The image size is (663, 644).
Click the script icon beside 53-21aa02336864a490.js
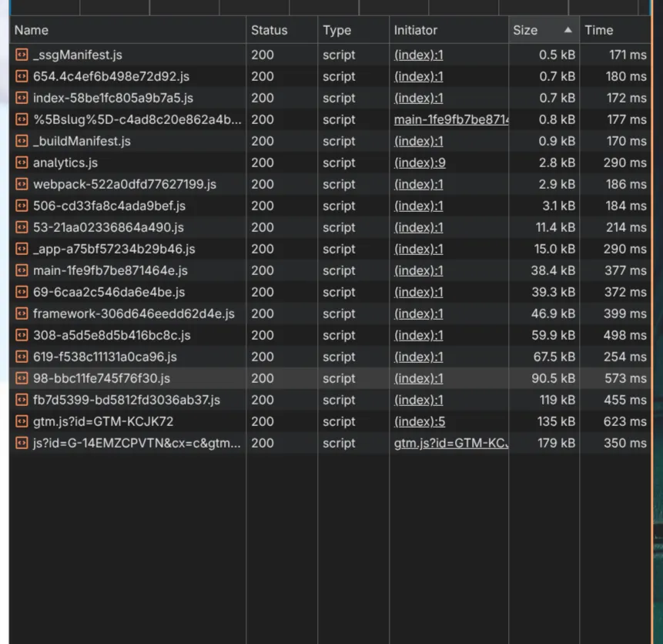pos(22,227)
